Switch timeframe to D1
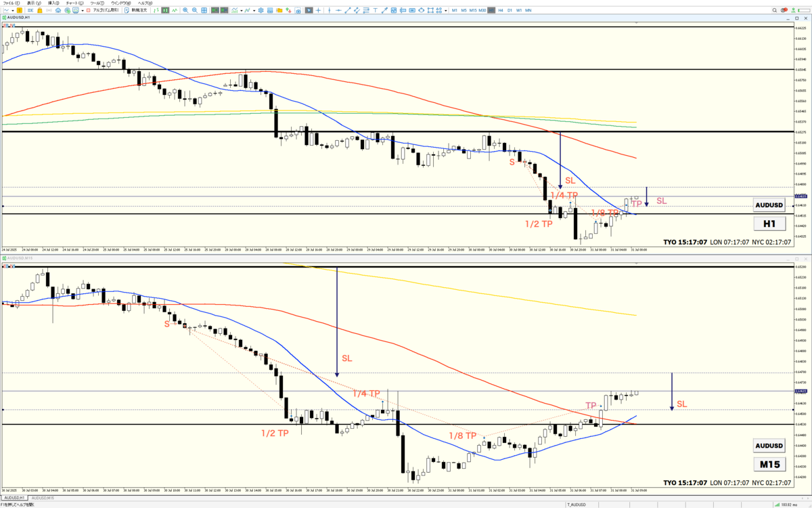 [510, 11]
